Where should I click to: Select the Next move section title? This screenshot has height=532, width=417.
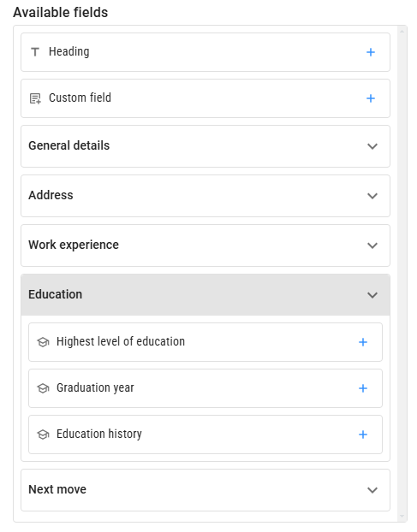(x=57, y=489)
